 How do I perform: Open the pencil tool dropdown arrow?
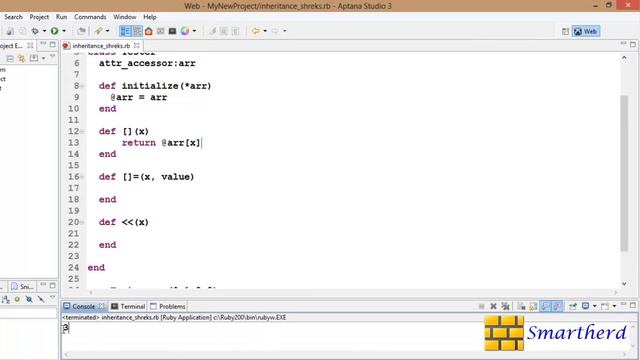[107, 31]
